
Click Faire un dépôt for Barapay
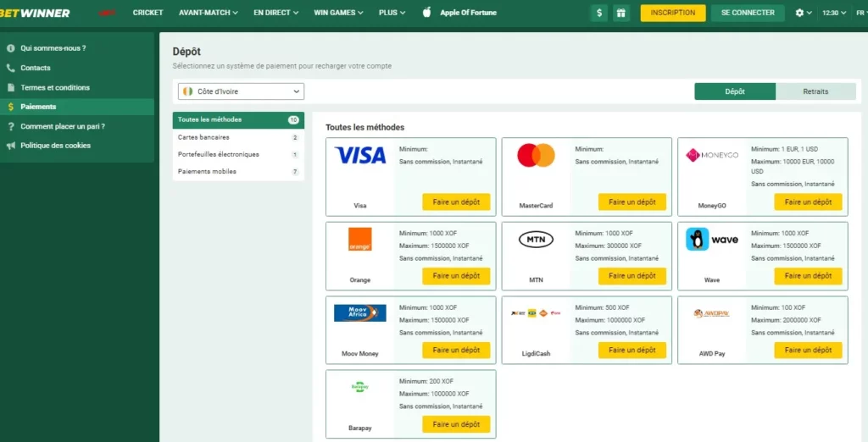456,424
